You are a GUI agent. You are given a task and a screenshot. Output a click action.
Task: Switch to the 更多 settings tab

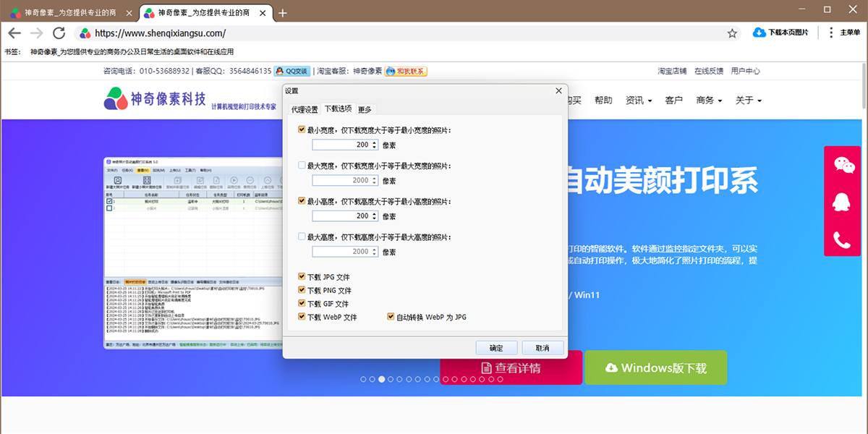[365, 109]
